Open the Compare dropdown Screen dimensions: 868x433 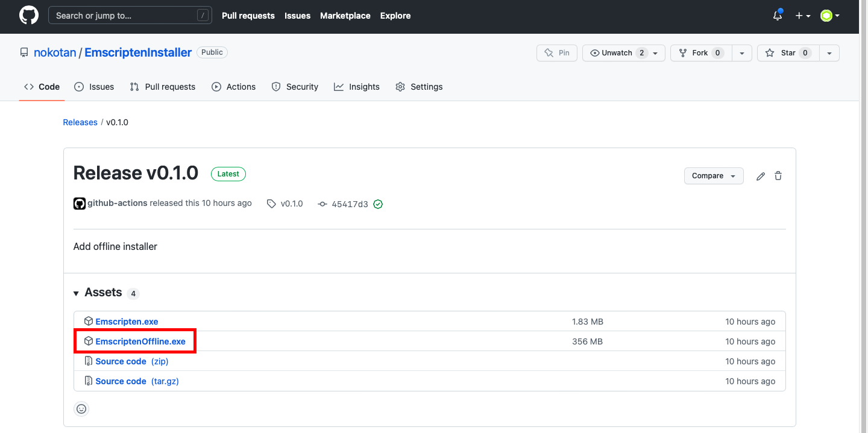pyautogui.click(x=714, y=176)
